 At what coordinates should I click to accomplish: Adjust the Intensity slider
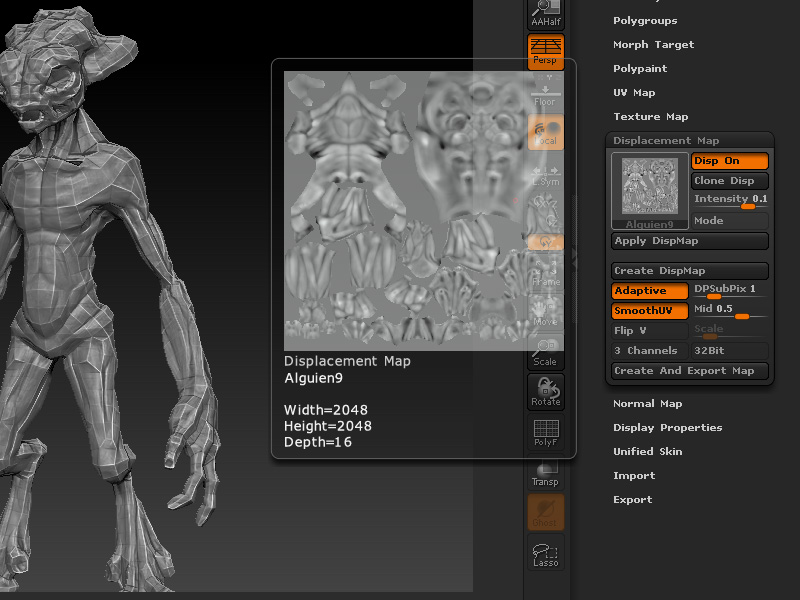pos(730,201)
